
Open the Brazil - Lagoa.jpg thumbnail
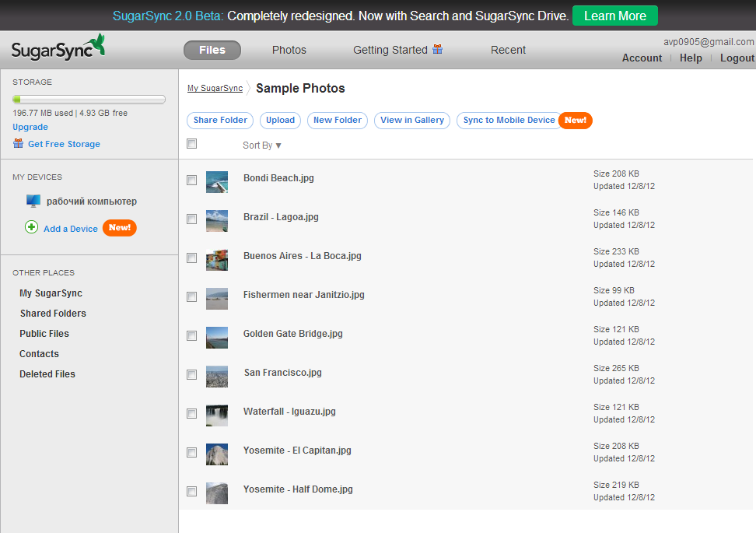pyautogui.click(x=217, y=221)
